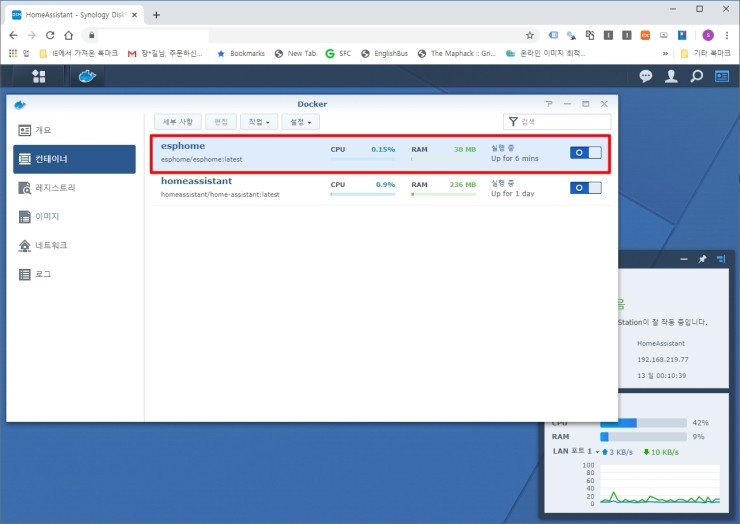Close the HomeAssistant Synology tab
Image resolution: width=740 pixels, height=524 pixels.
coord(135,15)
